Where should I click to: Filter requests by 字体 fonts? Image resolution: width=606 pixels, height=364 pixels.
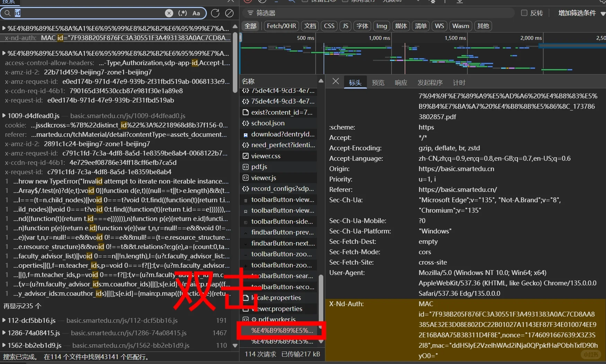point(362,26)
